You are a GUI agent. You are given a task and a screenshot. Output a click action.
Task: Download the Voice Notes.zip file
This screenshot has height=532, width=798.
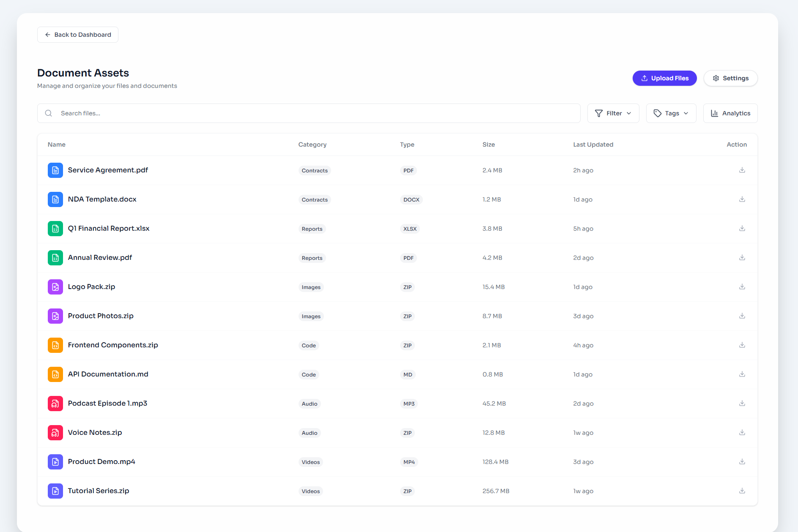click(742, 433)
